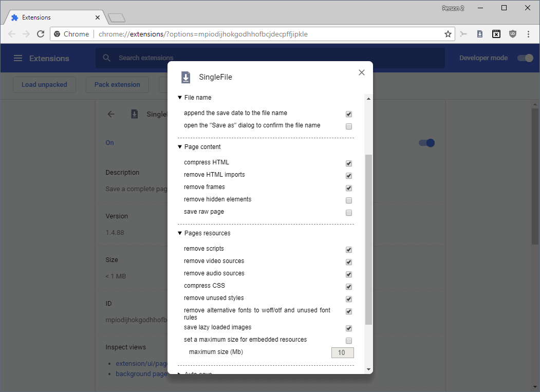Uncheck remove unused styles
Screen dimensions: 540x392
(x=348, y=299)
